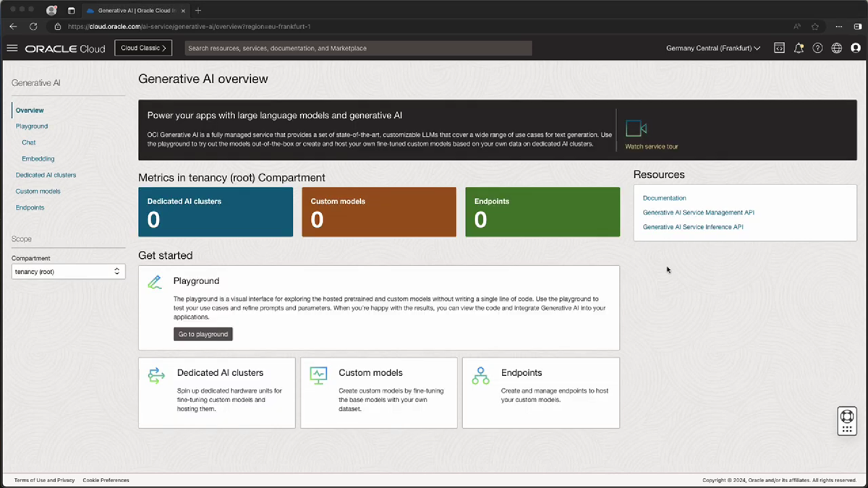Click the green Playground pencil icon
This screenshot has height=488, width=868.
tap(154, 282)
